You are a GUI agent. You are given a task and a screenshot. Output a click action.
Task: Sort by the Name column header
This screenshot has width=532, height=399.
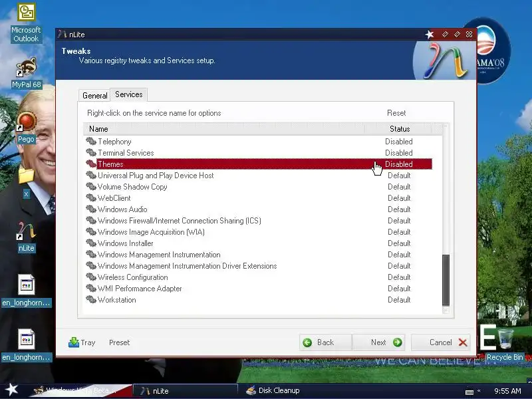(224, 129)
